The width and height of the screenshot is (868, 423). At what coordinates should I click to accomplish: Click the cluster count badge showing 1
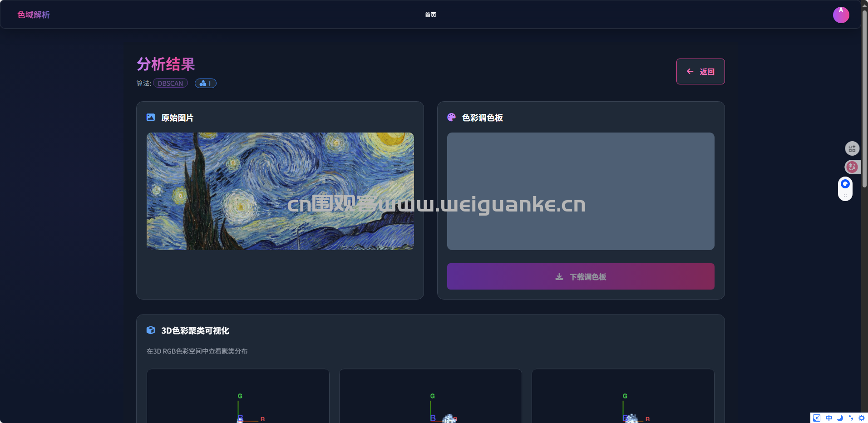pos(206,83)
